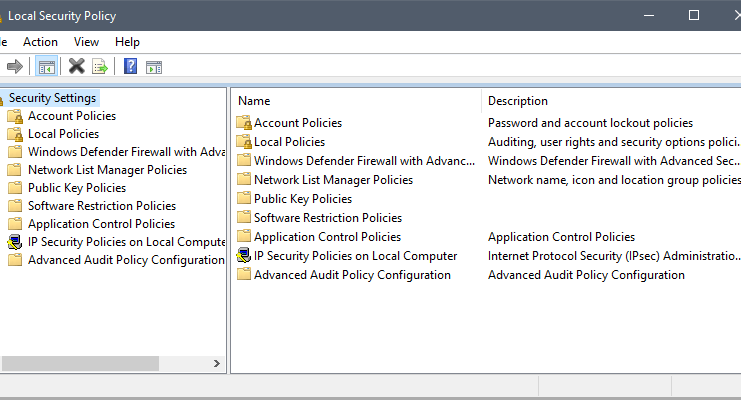Open the Action menu

[40, 42]
